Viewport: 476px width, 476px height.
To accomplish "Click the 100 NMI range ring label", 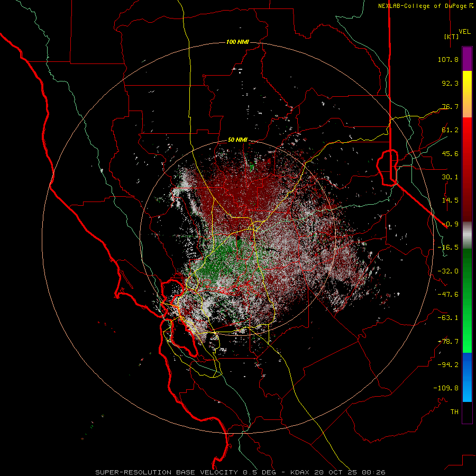I will pyautogui.click(x=237, y=42).
